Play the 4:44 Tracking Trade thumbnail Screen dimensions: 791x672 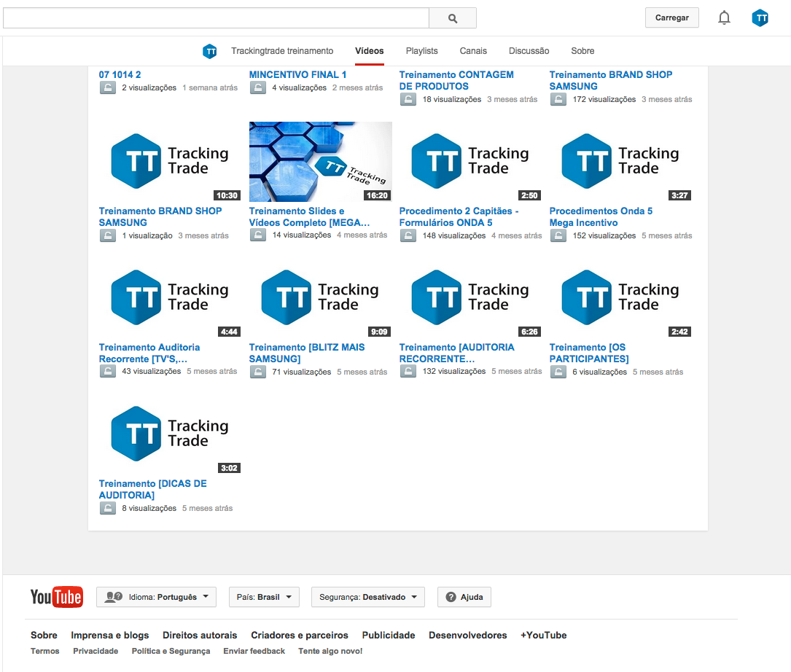(170, 297)
